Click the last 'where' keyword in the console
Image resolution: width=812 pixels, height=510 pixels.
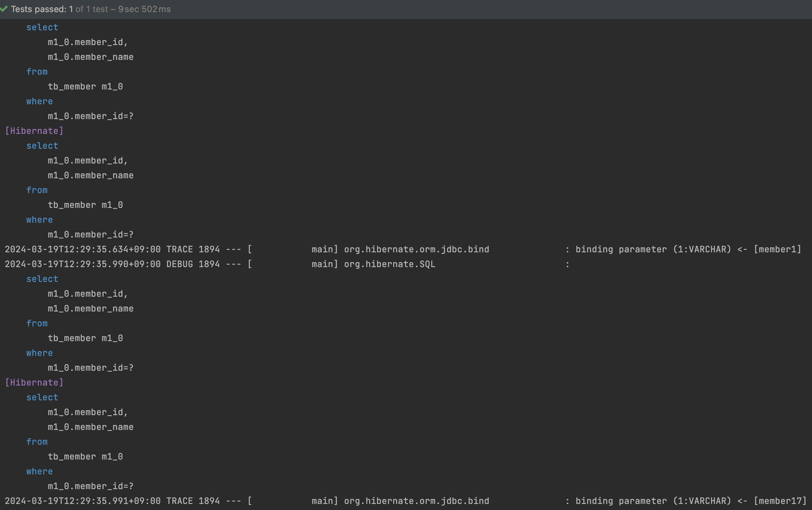(x=39, y=471)
